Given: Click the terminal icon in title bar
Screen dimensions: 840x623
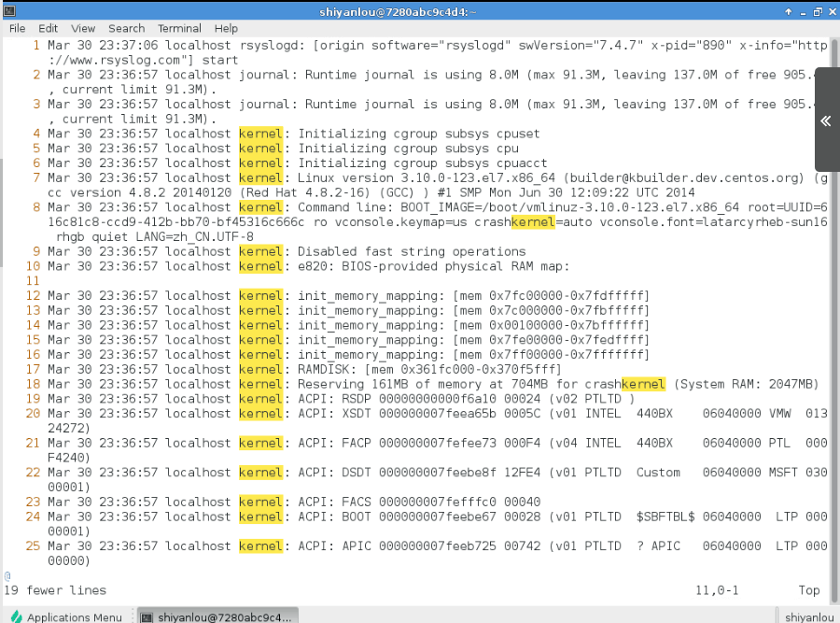Looking at the screenshot, I should (x=11, y=10).
